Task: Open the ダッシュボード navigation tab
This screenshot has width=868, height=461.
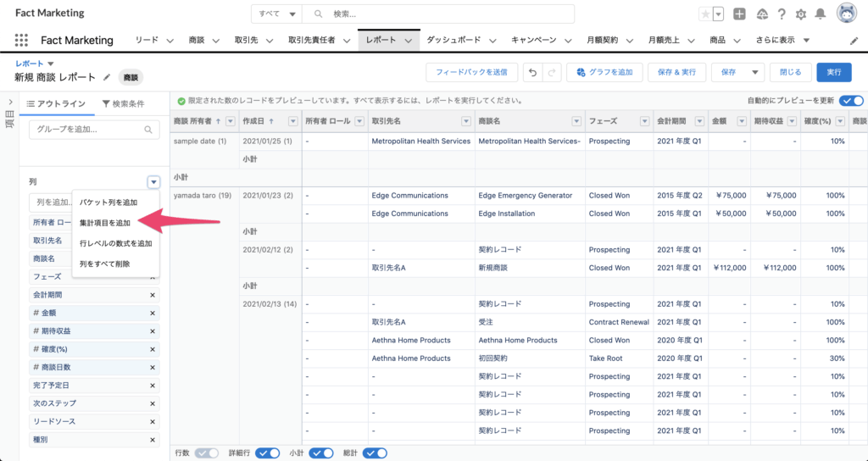Action: click(453, 40)
